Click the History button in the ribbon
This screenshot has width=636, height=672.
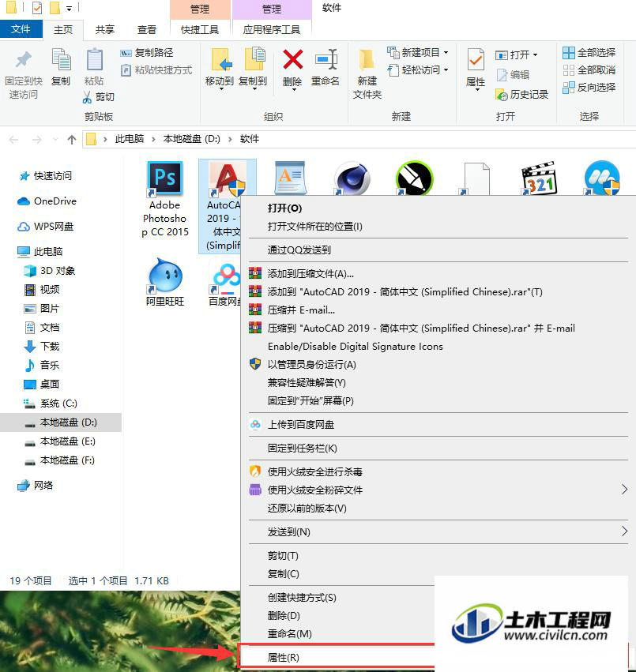(x=522, y=94)
